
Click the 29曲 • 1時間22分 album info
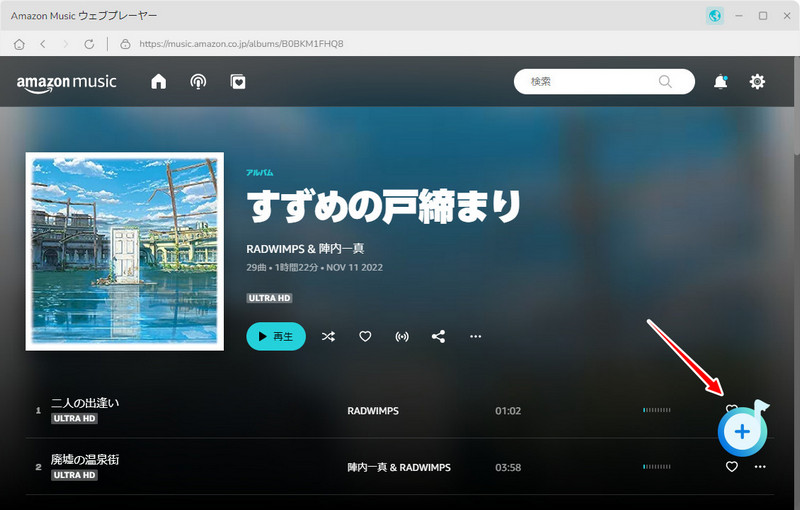point(282,268)
